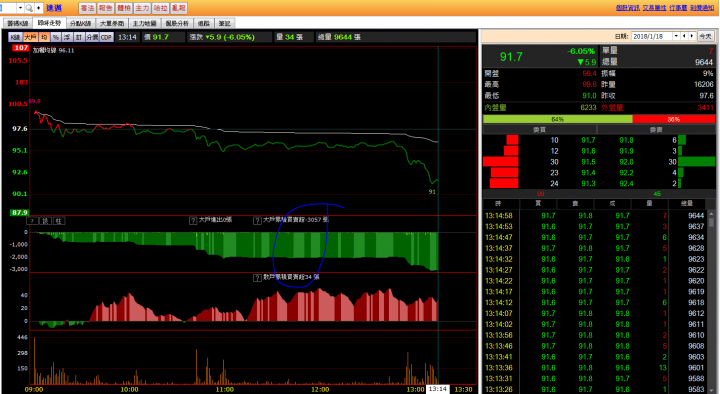
Task: Open the date dropdown showing 2018/1/18
Action: 676,36
